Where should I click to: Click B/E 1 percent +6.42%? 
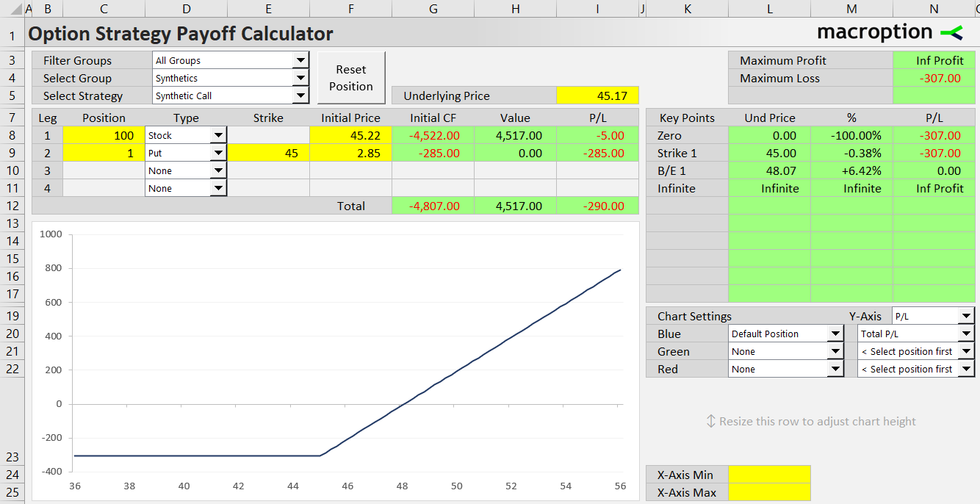click(851, 170)
